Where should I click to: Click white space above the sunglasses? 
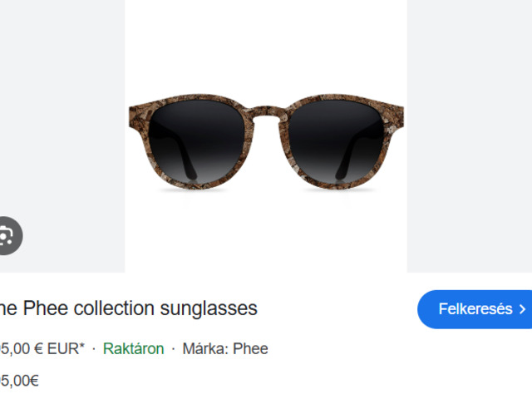tap(266, 46)
